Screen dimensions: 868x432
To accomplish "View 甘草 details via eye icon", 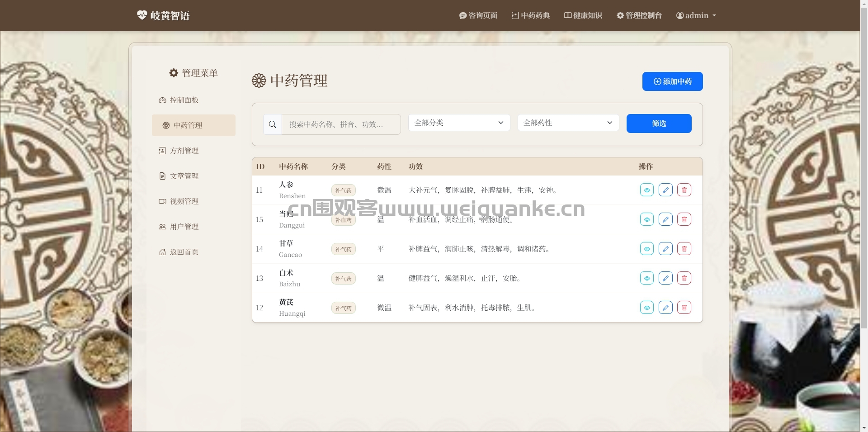I will pyautogui.click(x=647, y=249).
